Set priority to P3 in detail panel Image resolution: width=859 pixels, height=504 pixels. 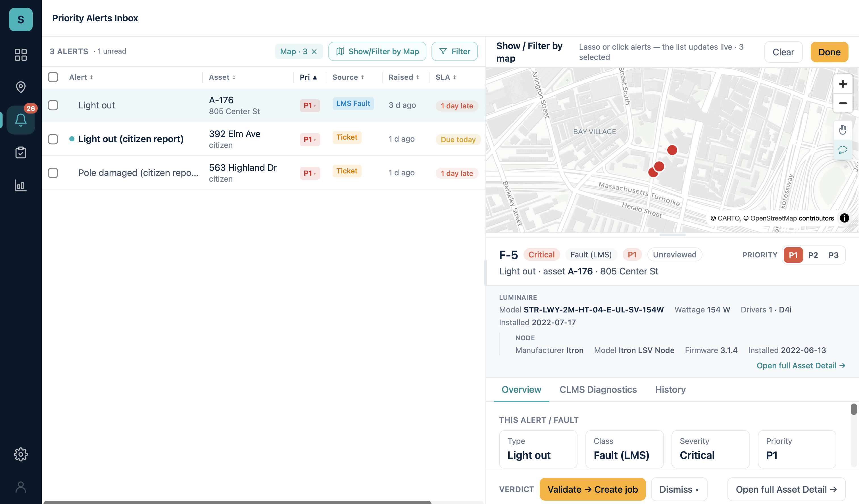(833, 255)
